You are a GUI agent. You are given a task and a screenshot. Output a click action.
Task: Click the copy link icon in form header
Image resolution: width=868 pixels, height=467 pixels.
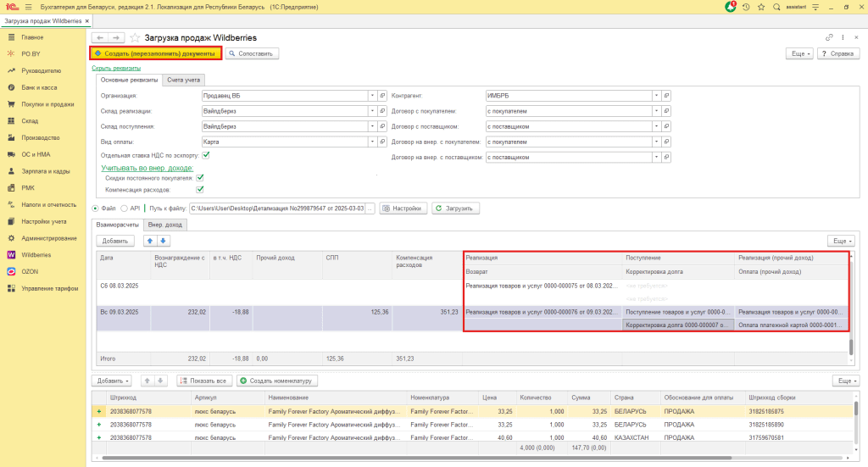[829, 38]
